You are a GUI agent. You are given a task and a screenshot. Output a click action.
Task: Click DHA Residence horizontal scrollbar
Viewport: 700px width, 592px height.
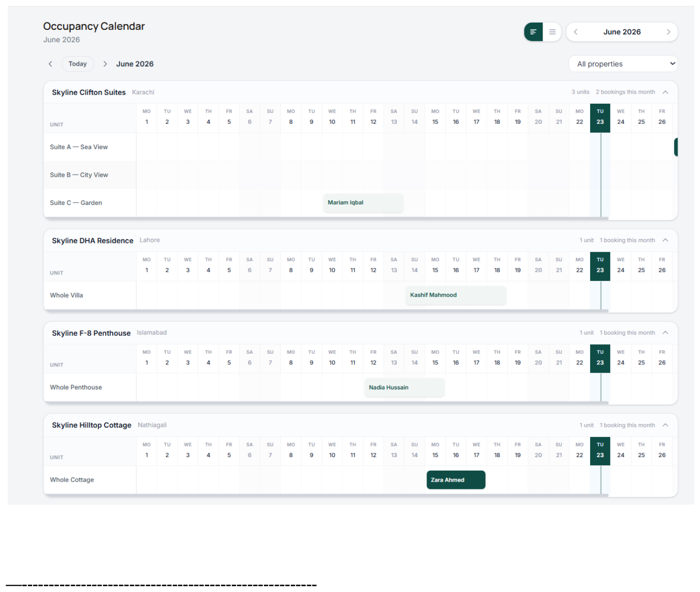(x=326, y=311)
